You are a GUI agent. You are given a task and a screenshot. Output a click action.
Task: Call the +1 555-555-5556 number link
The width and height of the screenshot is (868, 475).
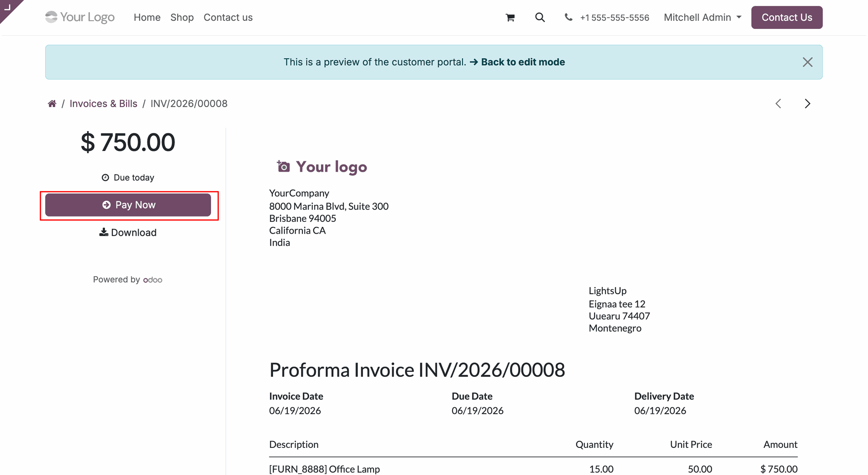[x=614, y=17]
